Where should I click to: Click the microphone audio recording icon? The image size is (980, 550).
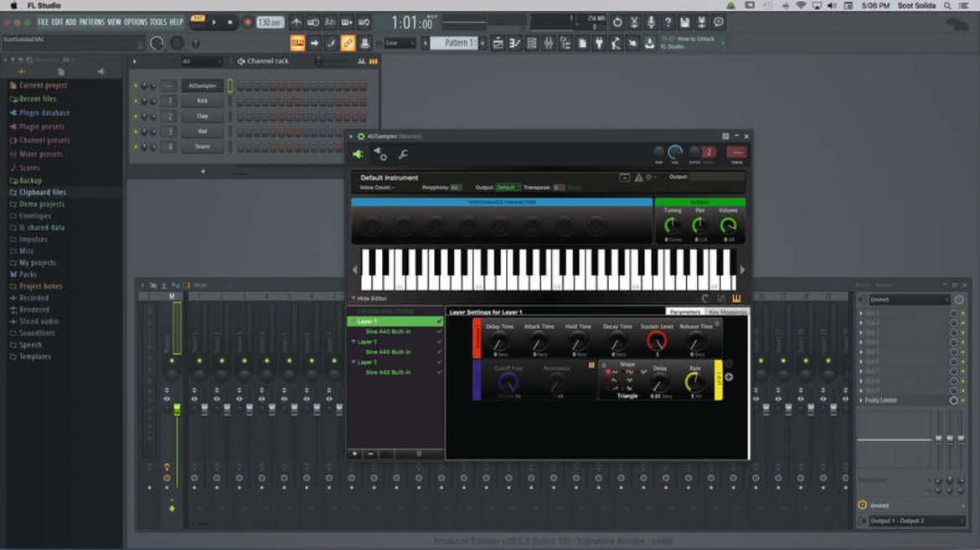pyautogui.click(x=652, y=23)
